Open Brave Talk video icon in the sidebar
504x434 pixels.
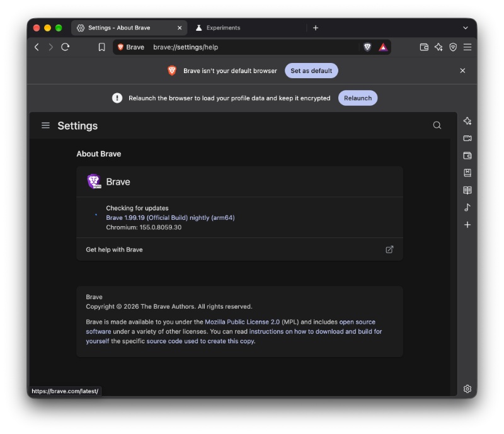click(467, 138)
